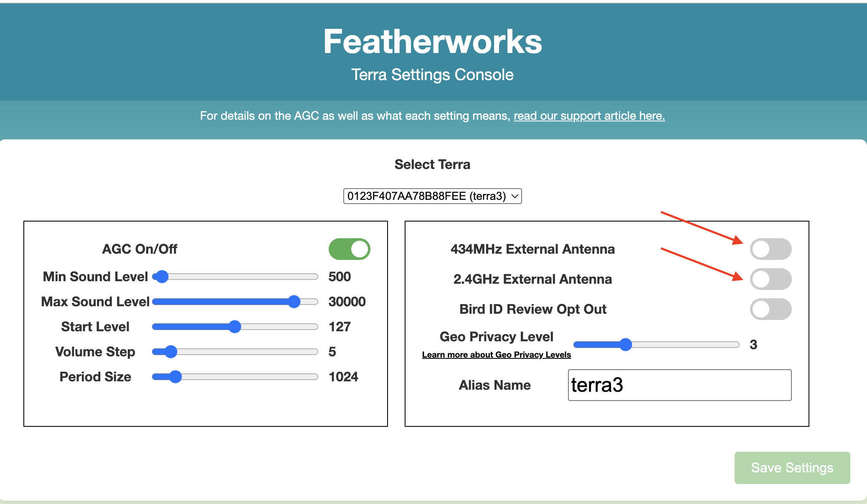The image size is (867, 504).
Task: Click the Volume Step value 5
Action: tap(332, 352)
